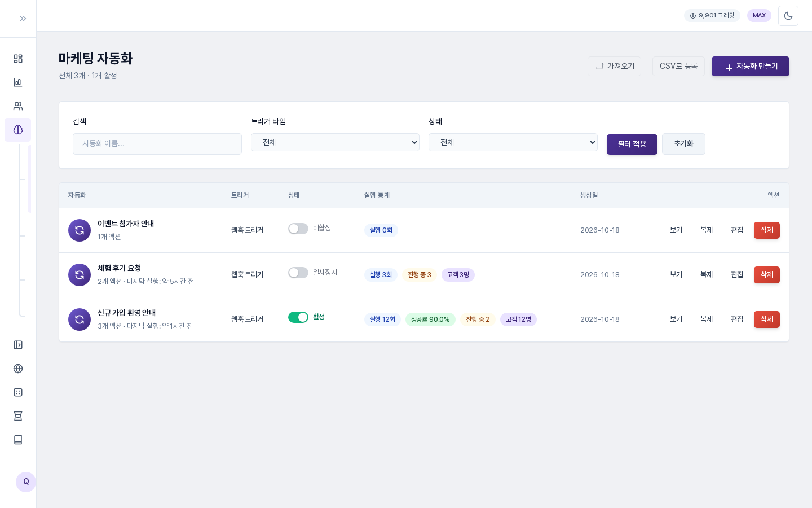Image resolution: width=812 pixels, height=508 pixels.
Task: Expand the sidebar with double-chevron icon
Action: [23, 19]
